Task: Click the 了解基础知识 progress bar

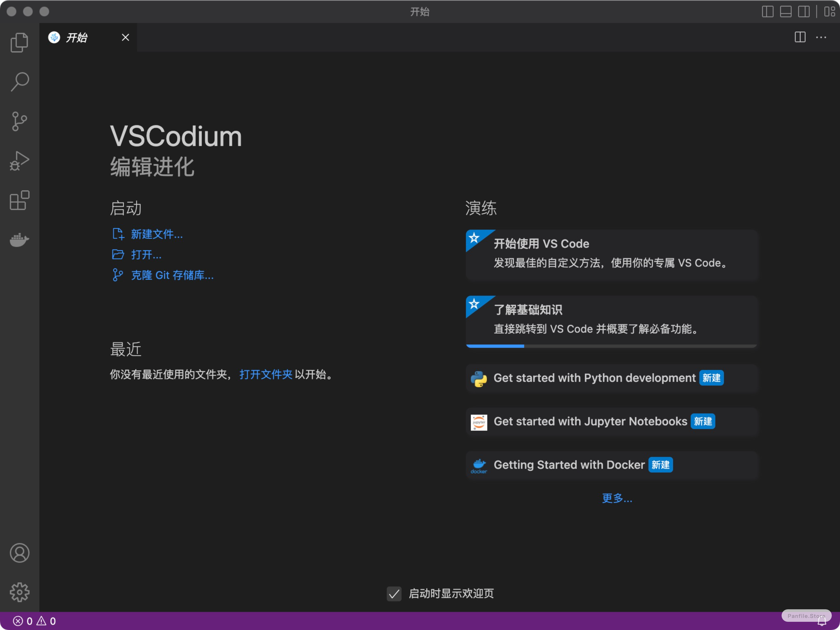Action: click(612, 346)
